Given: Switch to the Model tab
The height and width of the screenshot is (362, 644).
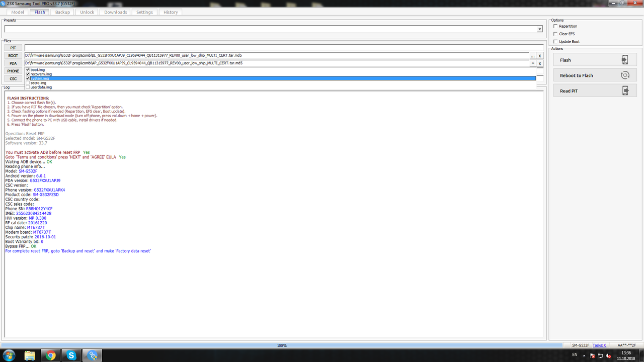Looking at the screenshot, I should pos(17,12).
